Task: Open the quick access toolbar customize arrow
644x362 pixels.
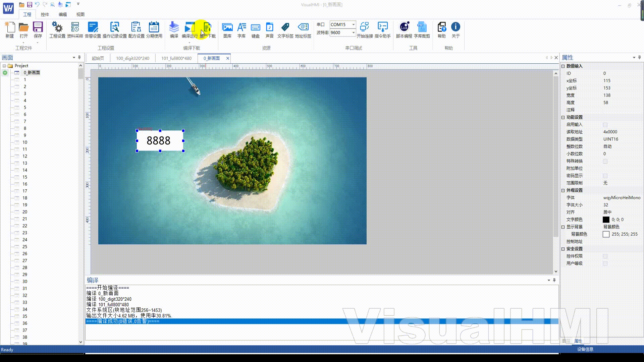Action: point(78,4)
